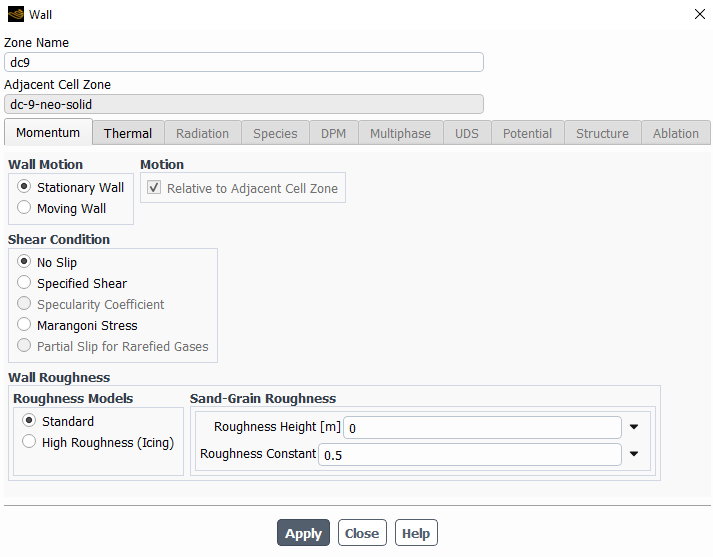Choose the No Slip shear condition
This screenshot has height=557, width=713.
tap(25, 262)
